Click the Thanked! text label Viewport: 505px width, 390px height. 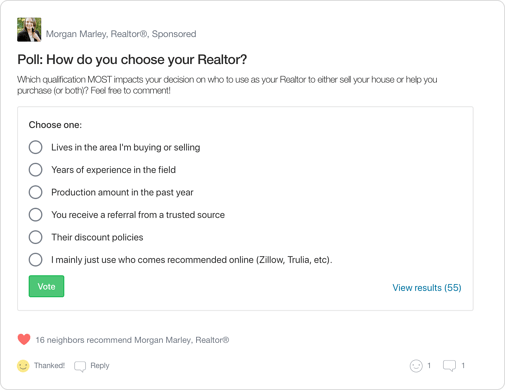49,366
